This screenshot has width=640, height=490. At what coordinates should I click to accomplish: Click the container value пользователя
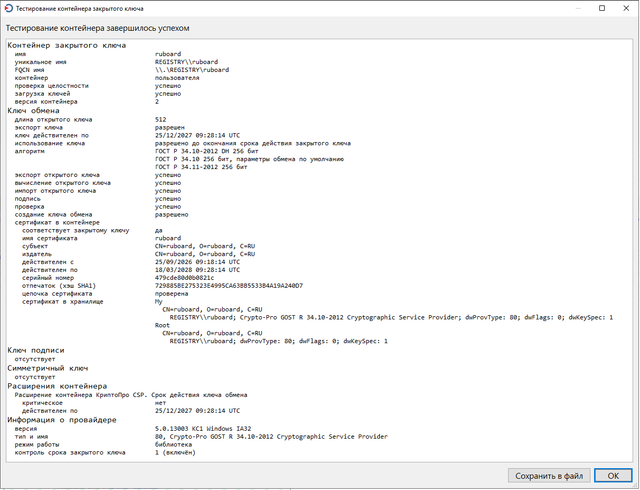click(x=177, y=78)
